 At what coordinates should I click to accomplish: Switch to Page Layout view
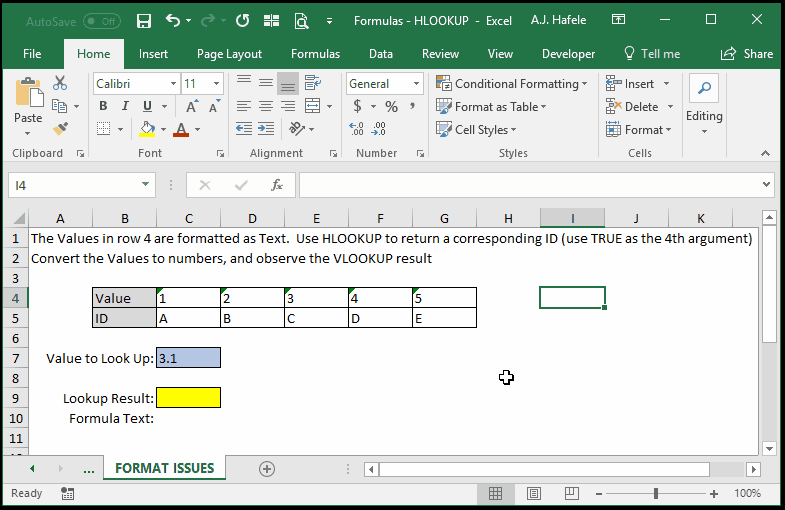(534, 493)
